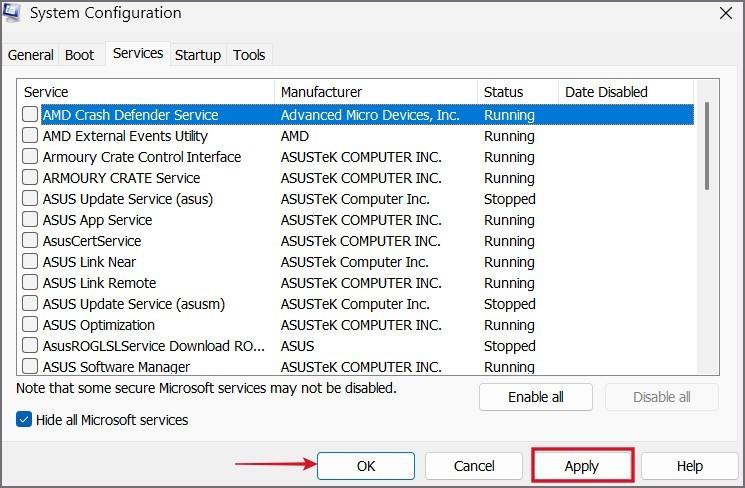Sort by the Status column header
This screenshot has height=488, width=745.
tap(518, 92)
